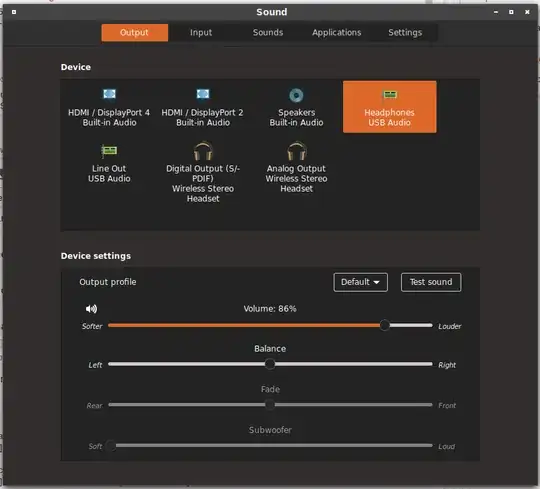This screenshot has width=540, height=489.
Task: Click the 'Louder' label
Action: [x=449, y=326]
